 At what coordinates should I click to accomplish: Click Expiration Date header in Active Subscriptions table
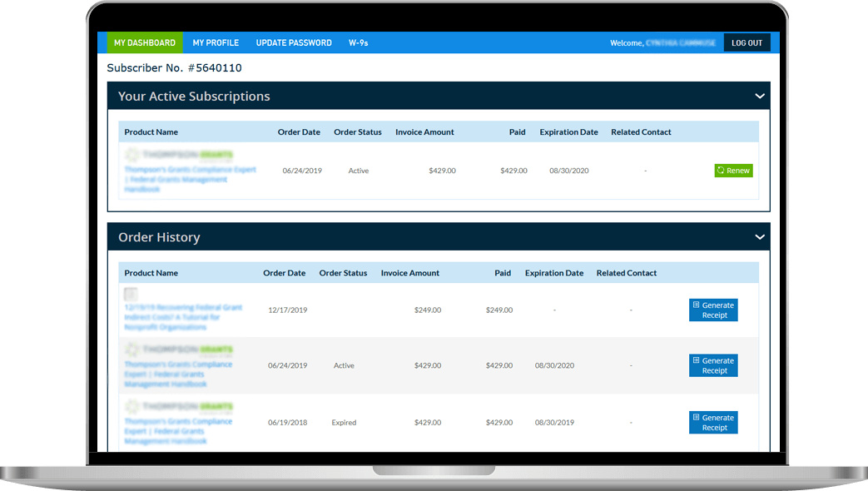tap(568, 132)
